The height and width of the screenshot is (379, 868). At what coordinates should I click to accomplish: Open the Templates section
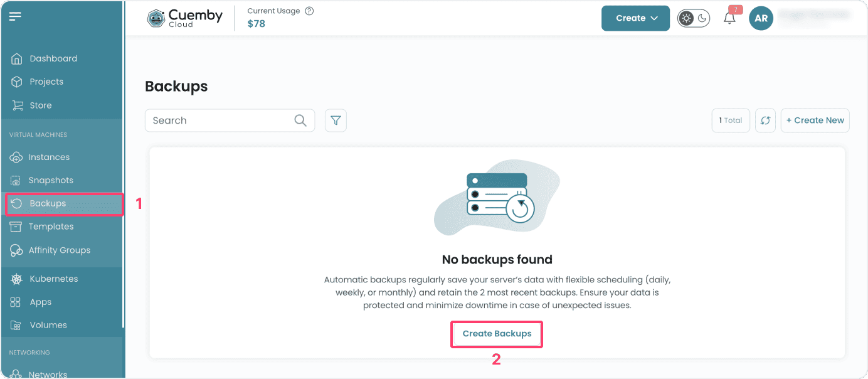coord(50,227)
